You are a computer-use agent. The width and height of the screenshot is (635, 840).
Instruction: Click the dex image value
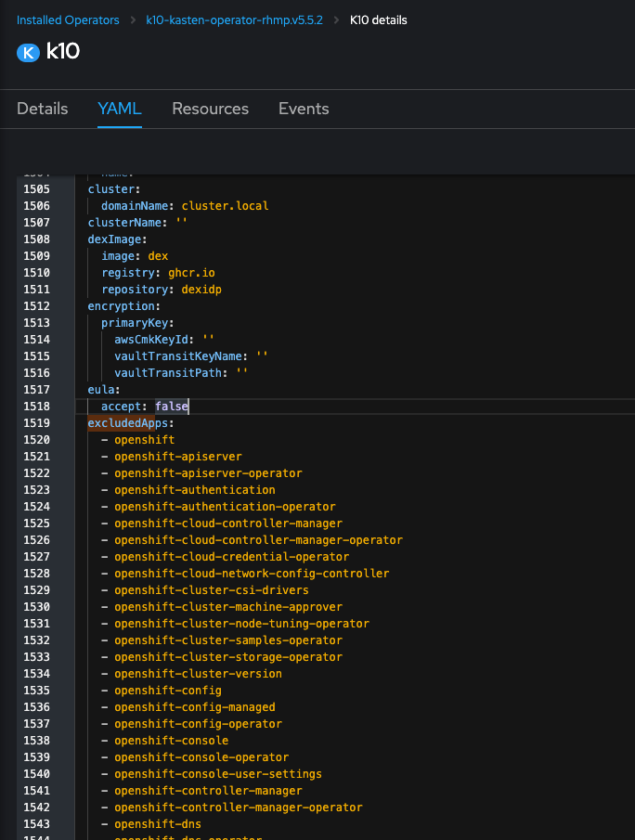158,256
